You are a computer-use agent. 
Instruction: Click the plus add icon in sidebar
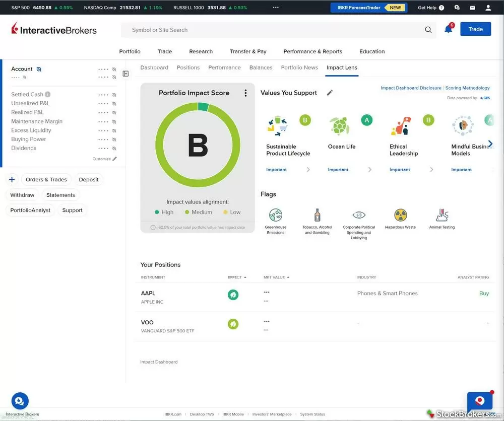click(12, 179)
